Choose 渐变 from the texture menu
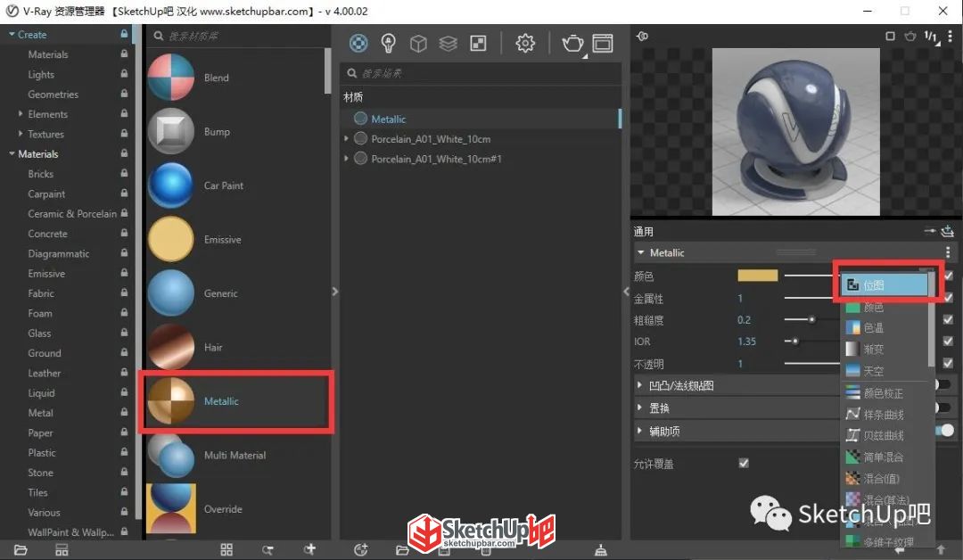Image resolution: width=963 pixels, height=560 pixels. (885, 350)
